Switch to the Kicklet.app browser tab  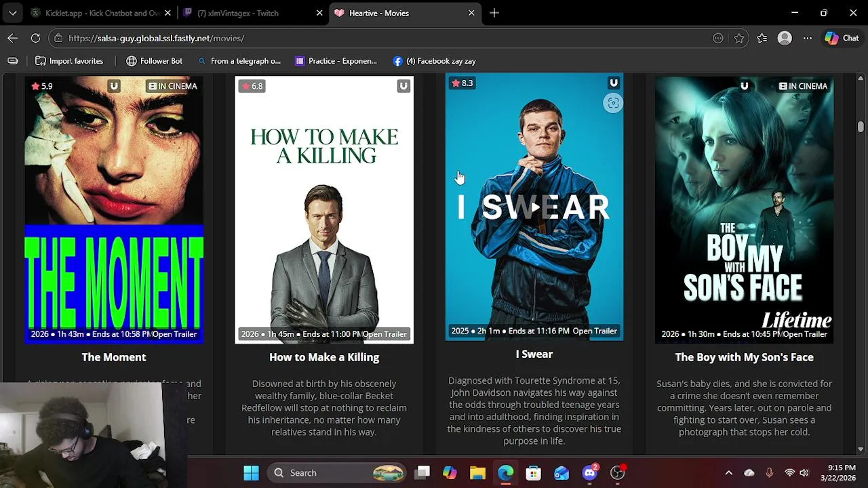(x=102, y=13)
